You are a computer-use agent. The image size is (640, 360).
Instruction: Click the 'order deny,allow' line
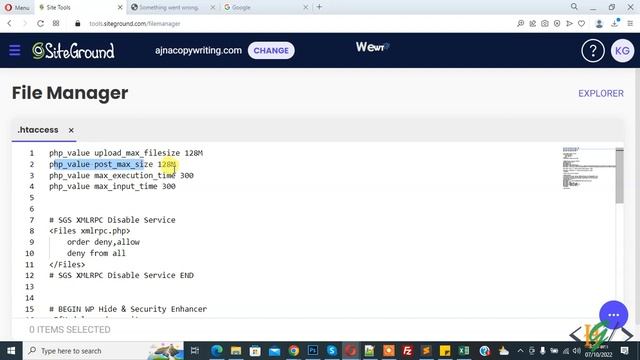click(103, 242)
